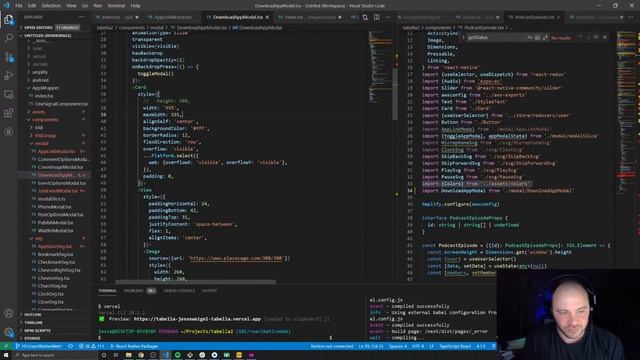
Task: Toggle Use Regular Expression in the find widget
Action: pyautogui.click(x=545, y=37)
